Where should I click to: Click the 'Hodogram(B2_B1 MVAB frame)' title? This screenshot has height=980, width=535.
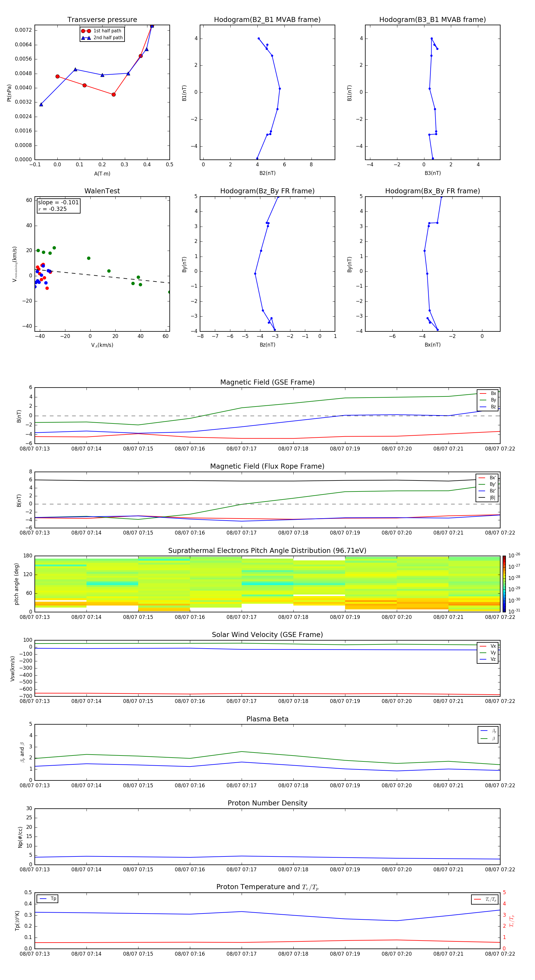click(x=267, y=20)
